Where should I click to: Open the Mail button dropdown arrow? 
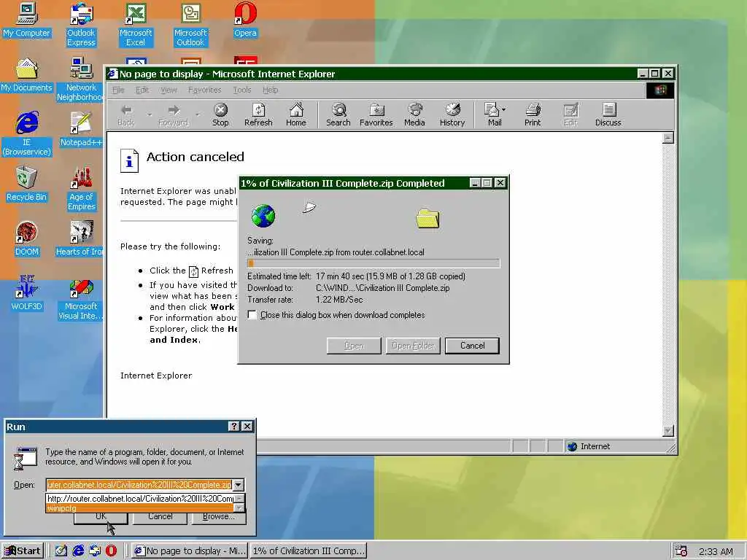coord(503,109)
